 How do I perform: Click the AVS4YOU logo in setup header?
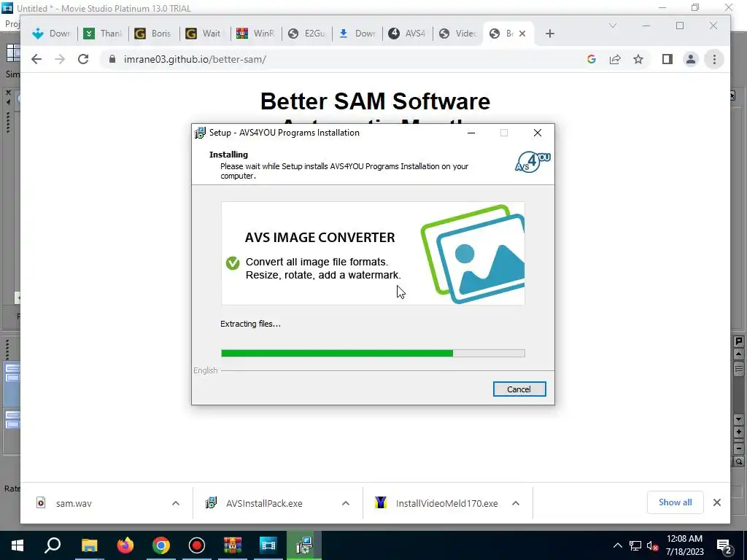tap(533, 162)
